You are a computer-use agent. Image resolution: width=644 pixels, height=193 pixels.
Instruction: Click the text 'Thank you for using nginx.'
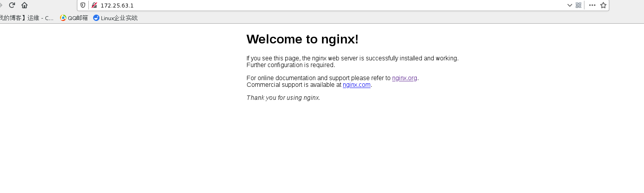(283, 98)
